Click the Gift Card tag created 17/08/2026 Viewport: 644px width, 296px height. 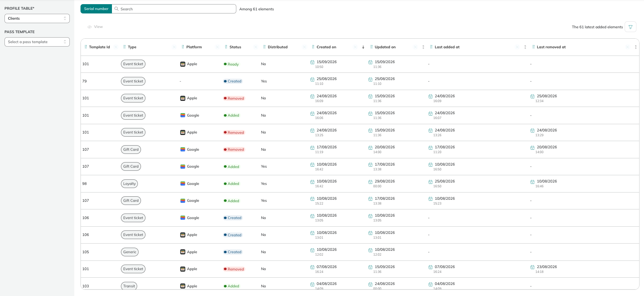131,149
